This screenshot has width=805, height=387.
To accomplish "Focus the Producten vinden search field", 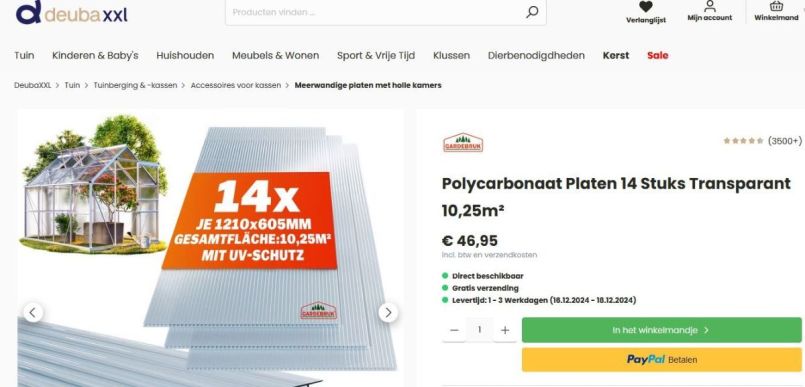I will (377, 12).
